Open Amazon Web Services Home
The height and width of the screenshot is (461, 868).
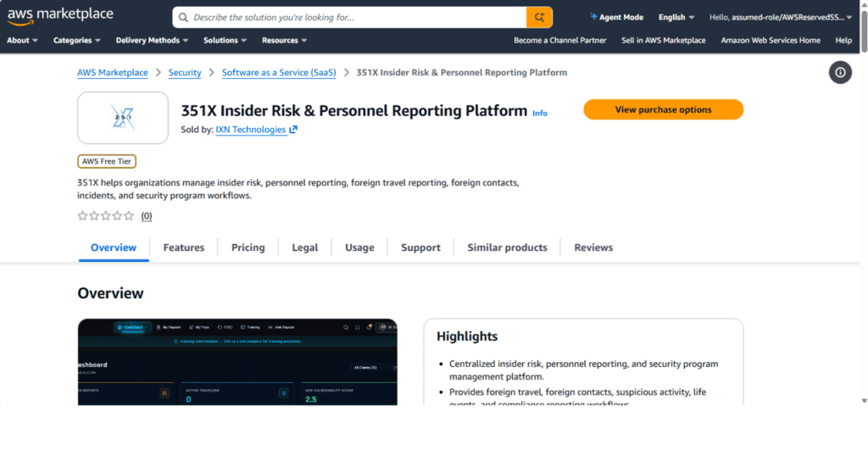click(x=770, y=41)
